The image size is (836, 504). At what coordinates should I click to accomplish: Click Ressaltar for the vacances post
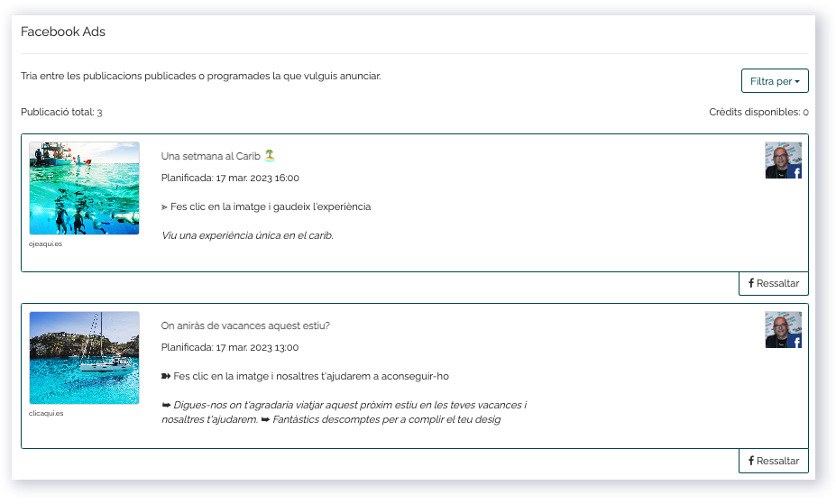click(774, 461)
